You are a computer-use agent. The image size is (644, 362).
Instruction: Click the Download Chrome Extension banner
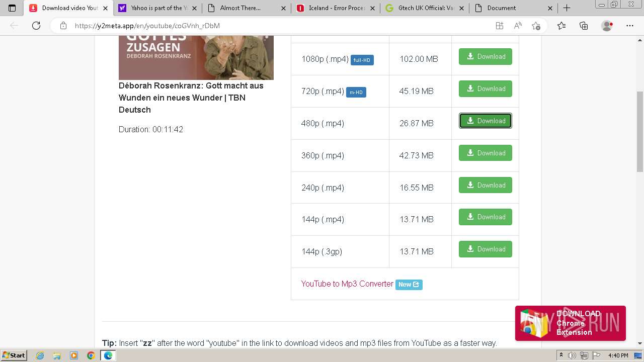click(x=570, y=323)
